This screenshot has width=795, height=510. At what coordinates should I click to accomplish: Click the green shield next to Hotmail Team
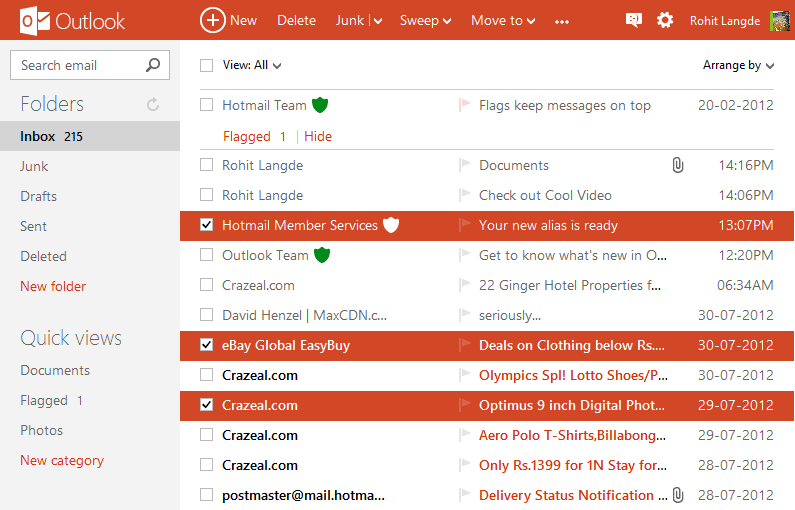pos(320,105)
